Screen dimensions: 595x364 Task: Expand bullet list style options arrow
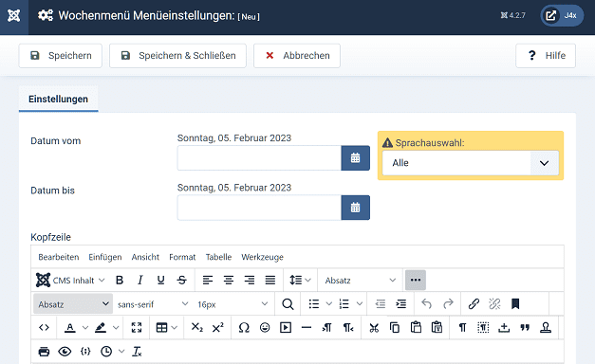(329, 304)
